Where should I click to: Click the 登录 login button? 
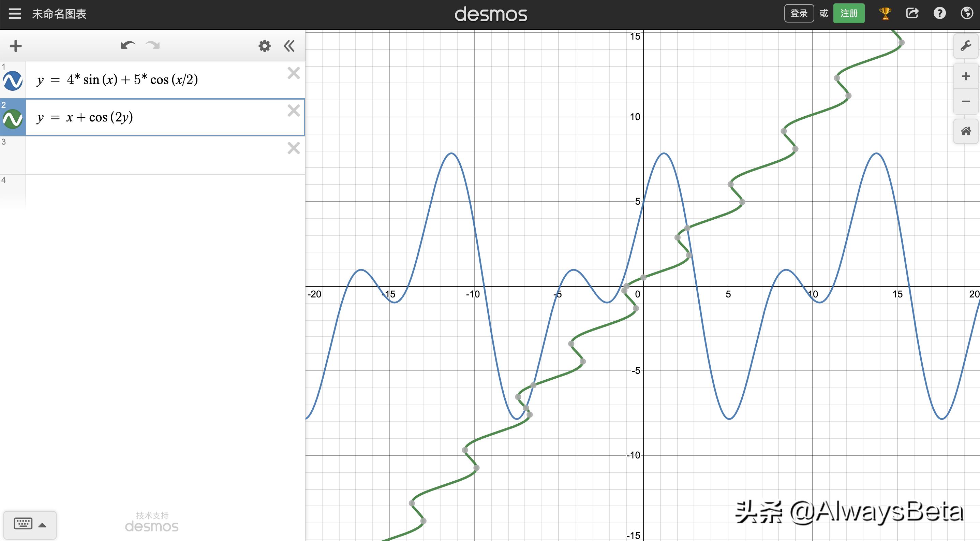tap(799, 14)
